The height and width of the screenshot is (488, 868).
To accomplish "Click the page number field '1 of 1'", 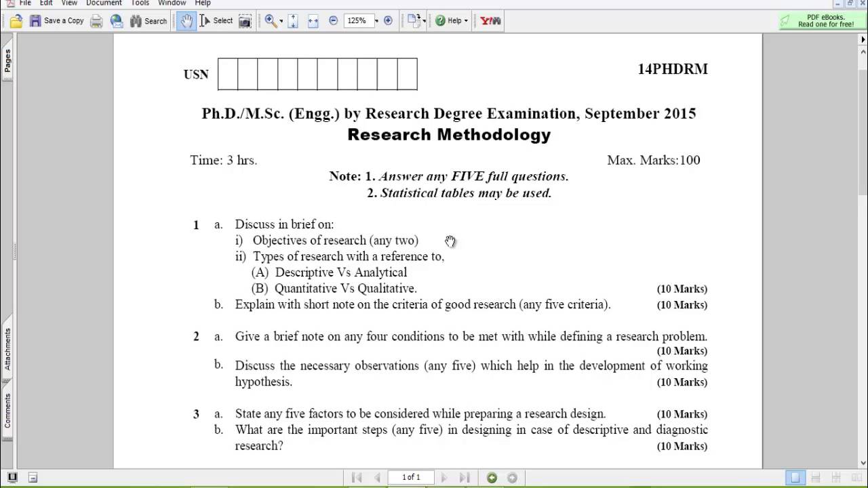I will pos(411,477).
